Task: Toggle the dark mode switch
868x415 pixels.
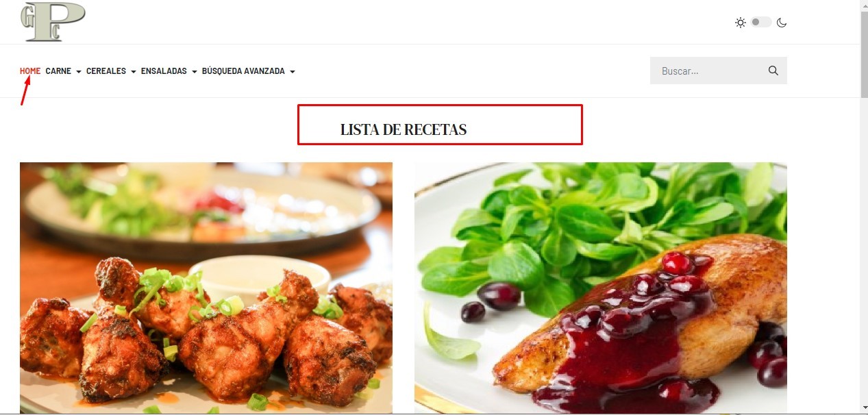Action: click(760, 23)
